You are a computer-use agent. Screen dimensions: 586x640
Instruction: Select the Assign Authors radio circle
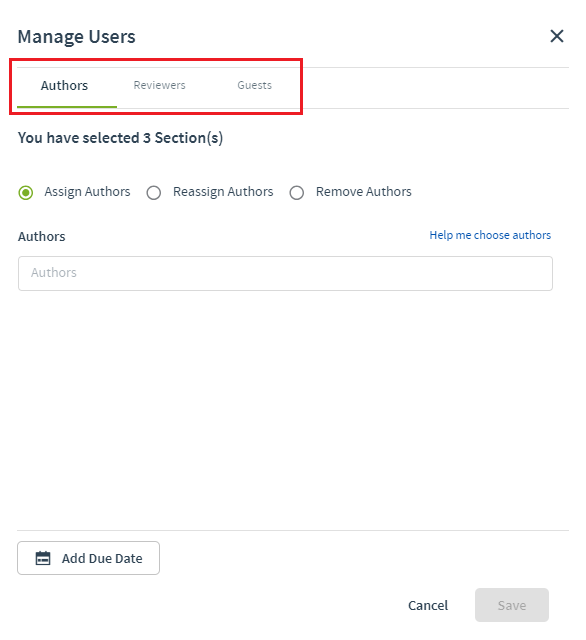(26, 192)
